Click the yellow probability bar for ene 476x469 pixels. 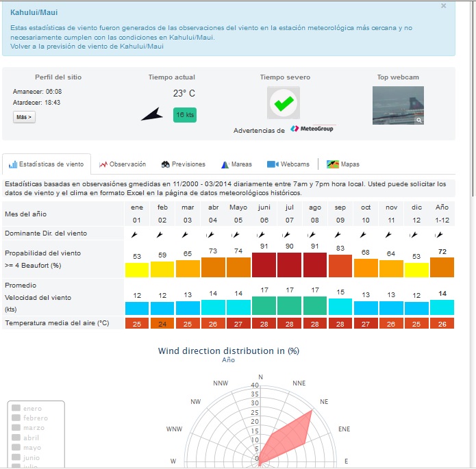click(x=137, y=270)
